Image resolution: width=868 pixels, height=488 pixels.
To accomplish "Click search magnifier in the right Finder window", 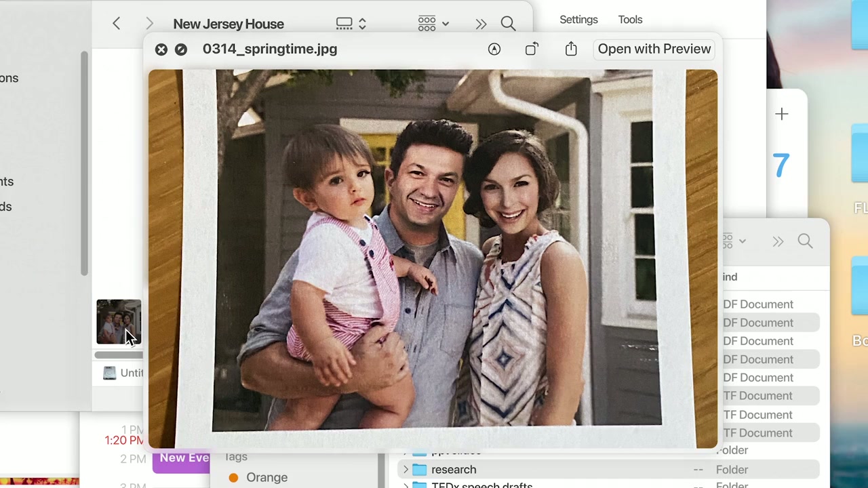I will point(805,241).
